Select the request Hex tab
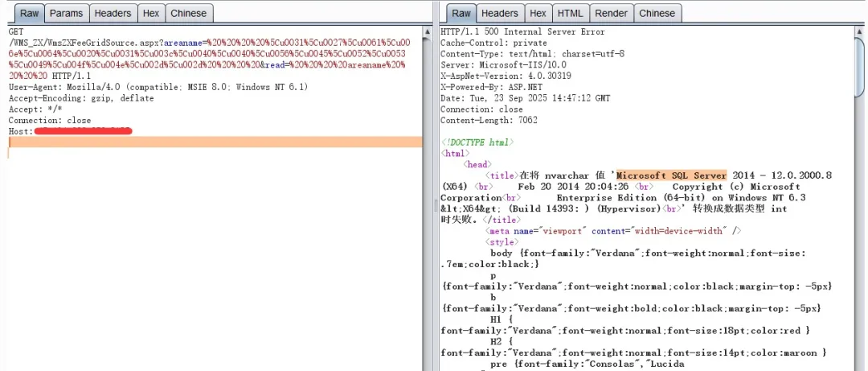 point(150,13)
